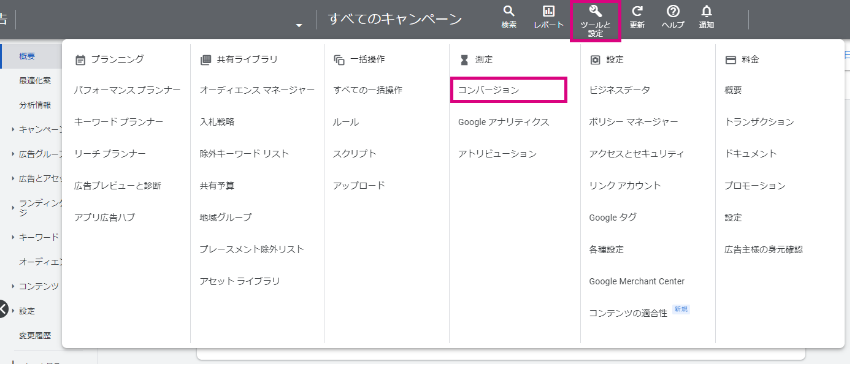The image size is (850, 365).
Task: Open notifications bell icon
Action: (706, 12)
